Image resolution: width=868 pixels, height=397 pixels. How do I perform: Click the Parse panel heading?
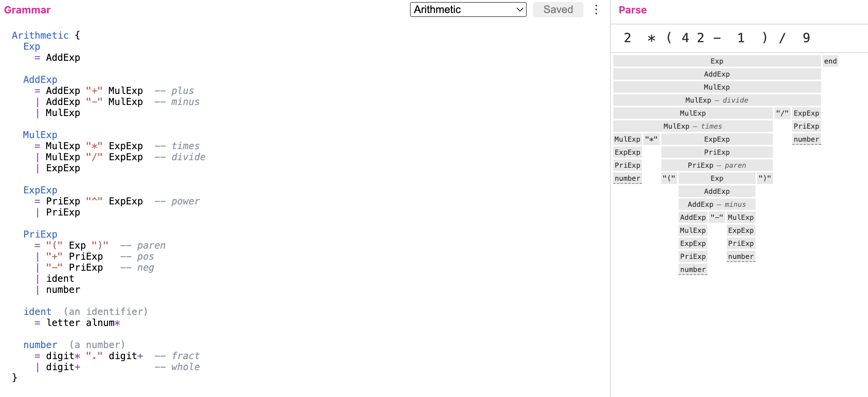tap(632, 10)
